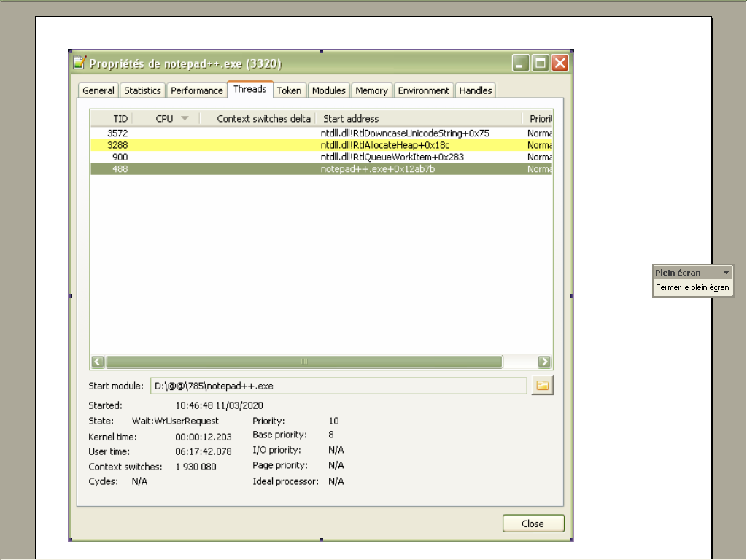The image size is (747, 560).
Task: Open the Handles tab
Action: [x=476, y=90]
